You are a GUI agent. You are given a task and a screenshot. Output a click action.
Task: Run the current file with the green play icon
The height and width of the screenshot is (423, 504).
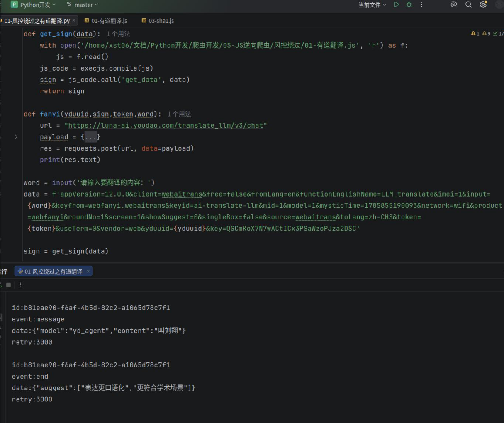coord(397,5)
